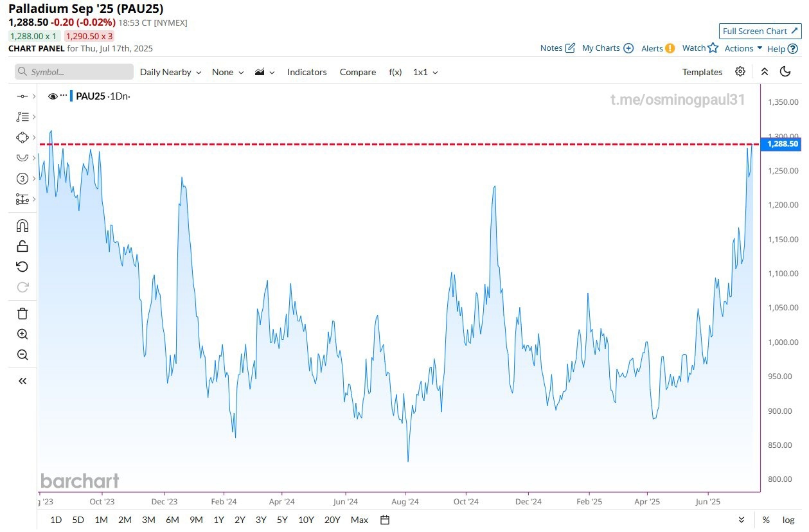Open chart settings gear icon
The width and height of the screenshot is (809, 532).
coord(740,72)
